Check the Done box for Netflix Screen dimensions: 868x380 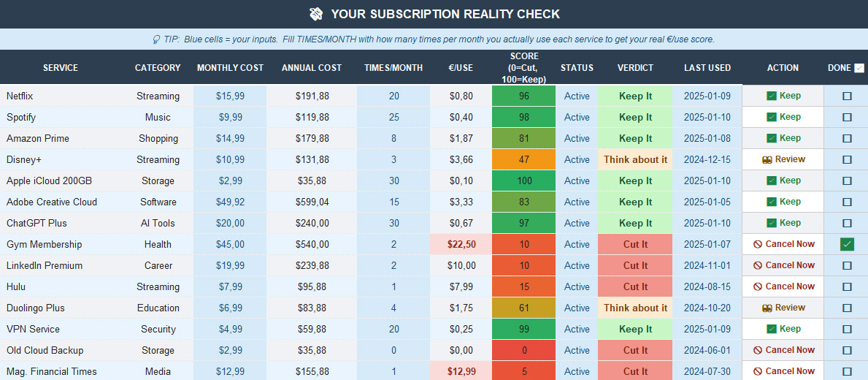[847, 96]
